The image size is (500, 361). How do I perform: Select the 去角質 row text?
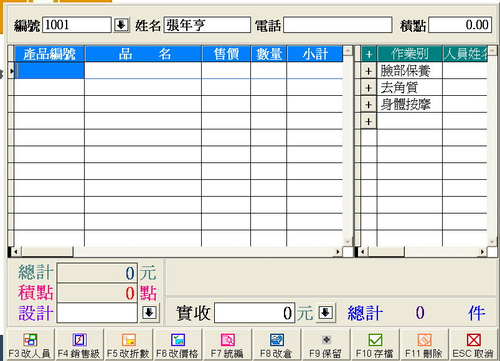399,88
